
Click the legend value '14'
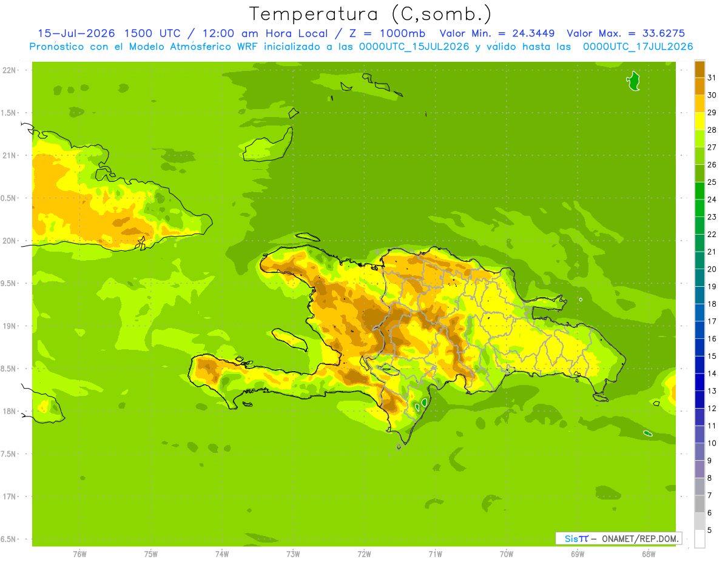tap(712, 373)
